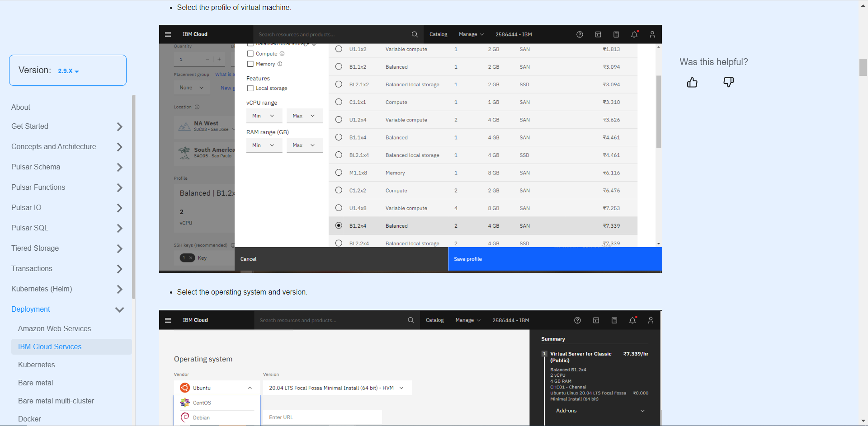Check the Local storage feature checkbox

click(250, 89)
